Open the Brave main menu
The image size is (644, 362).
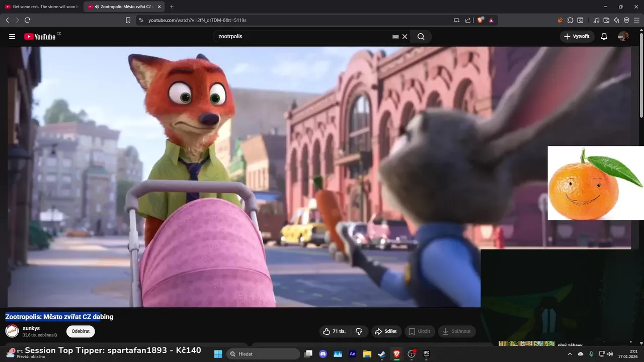(x=636, y=20)
